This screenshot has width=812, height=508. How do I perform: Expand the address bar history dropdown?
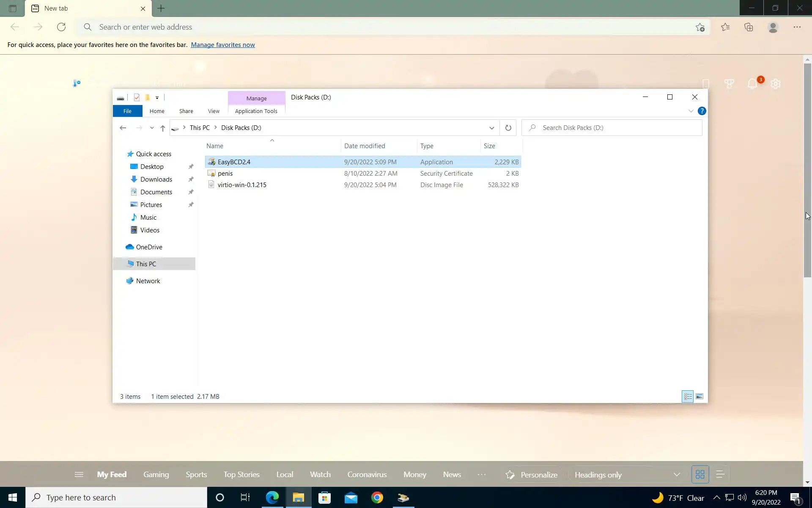(491, 128)
